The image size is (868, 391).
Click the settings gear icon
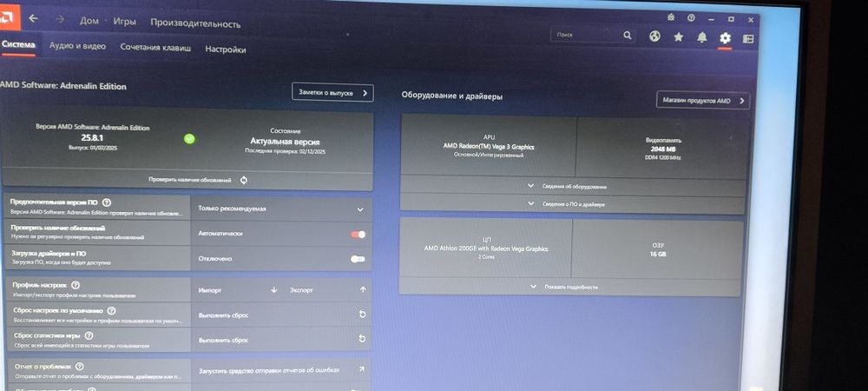pyautogui.click(x=725, y=38)
